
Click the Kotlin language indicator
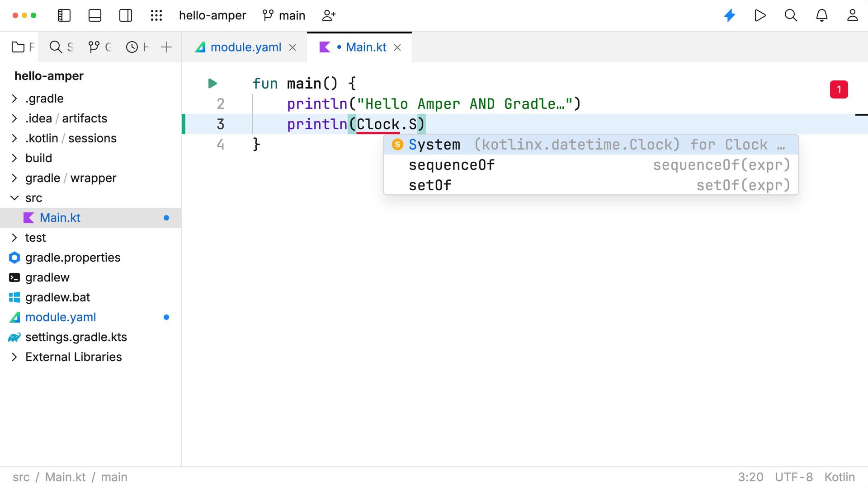pos(840,477)
